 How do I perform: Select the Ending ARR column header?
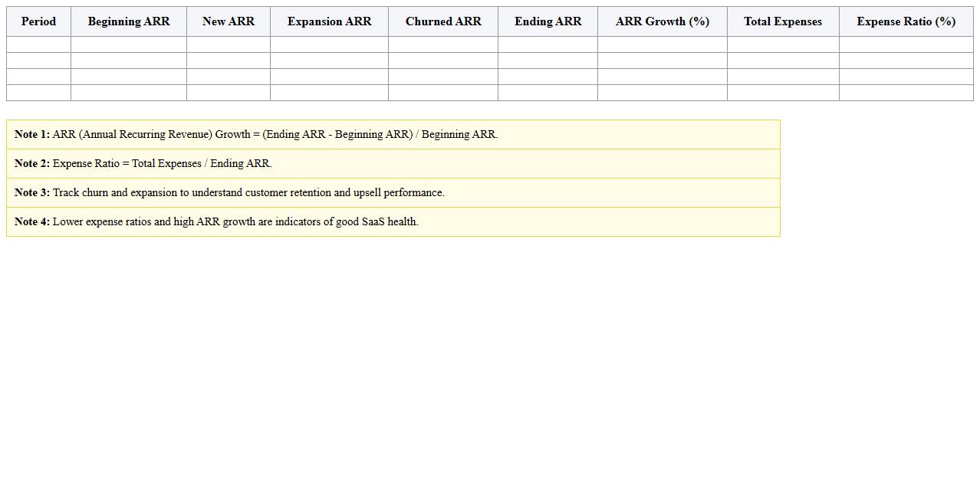[x=548, y=21]
